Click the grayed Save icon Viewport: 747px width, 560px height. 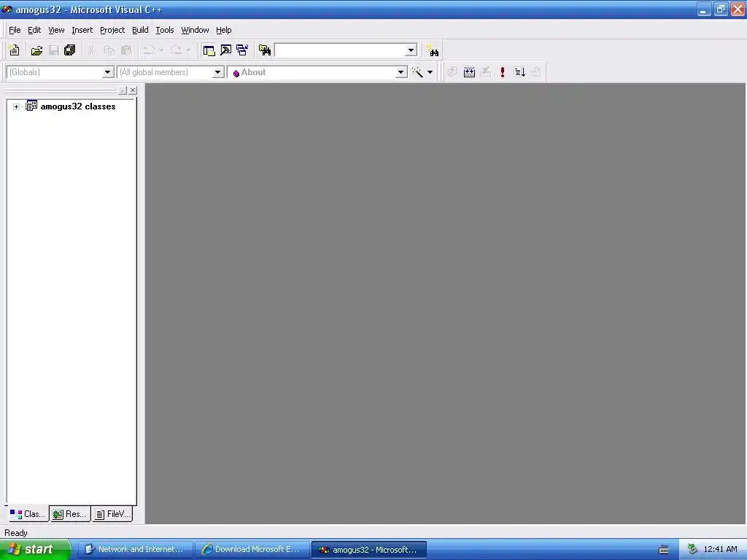click(54, 50)
